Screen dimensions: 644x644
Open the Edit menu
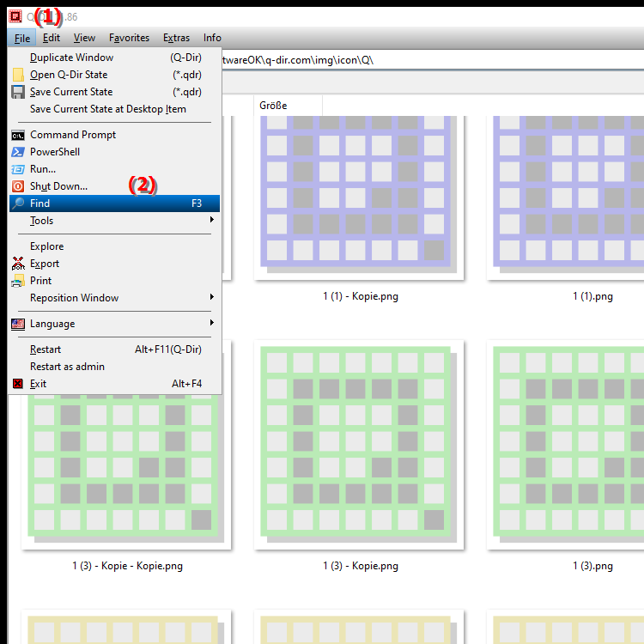(52, 38)
